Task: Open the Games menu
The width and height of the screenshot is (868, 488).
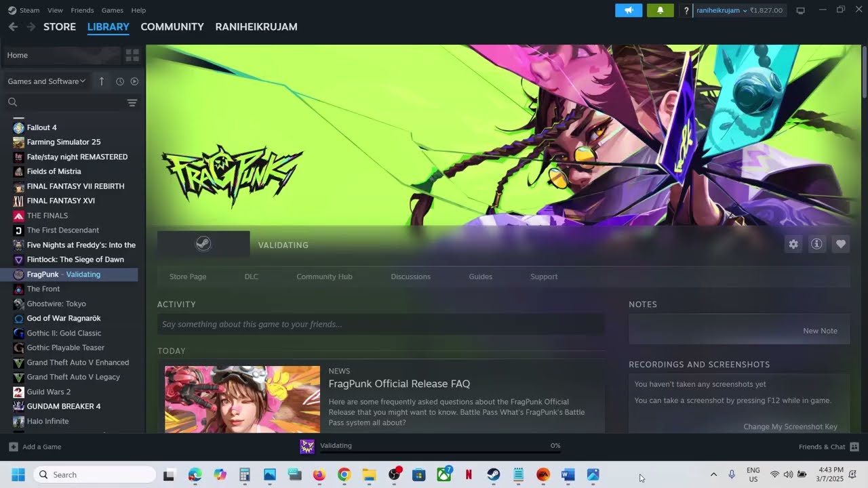Action: click(113, 10)
